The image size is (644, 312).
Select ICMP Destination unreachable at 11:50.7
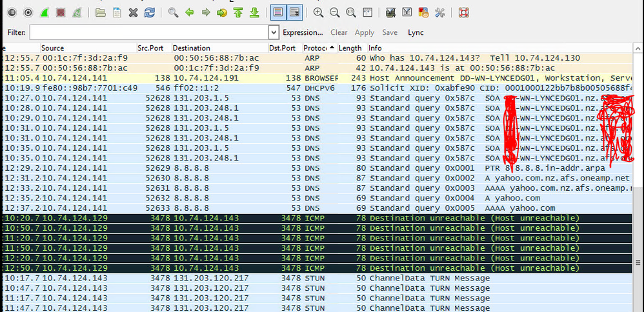(x=317, y=248)
